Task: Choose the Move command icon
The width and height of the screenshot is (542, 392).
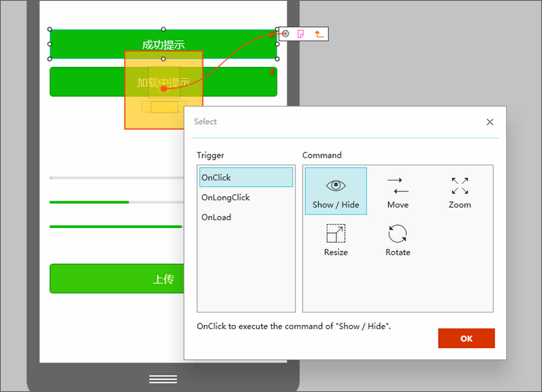Action: [397, 192]
